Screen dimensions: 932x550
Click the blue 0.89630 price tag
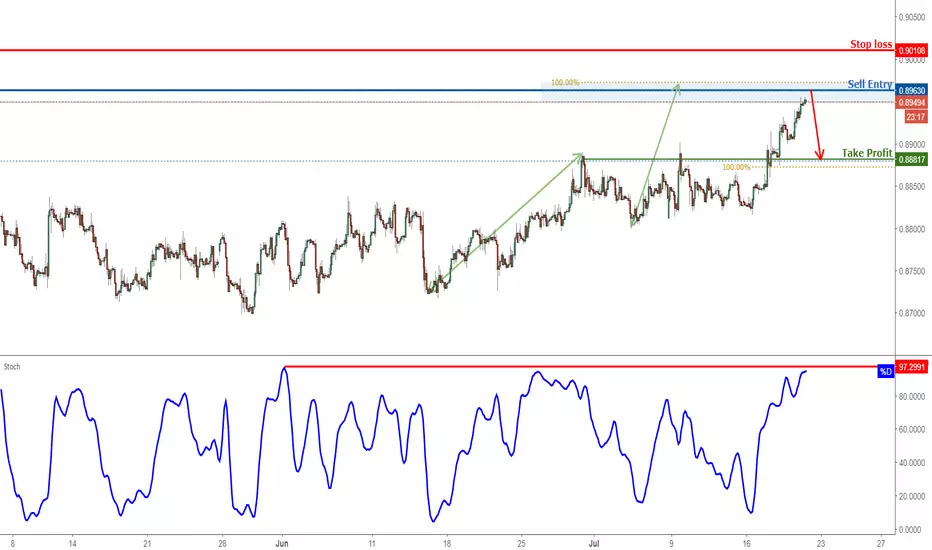tap(912, 90)
